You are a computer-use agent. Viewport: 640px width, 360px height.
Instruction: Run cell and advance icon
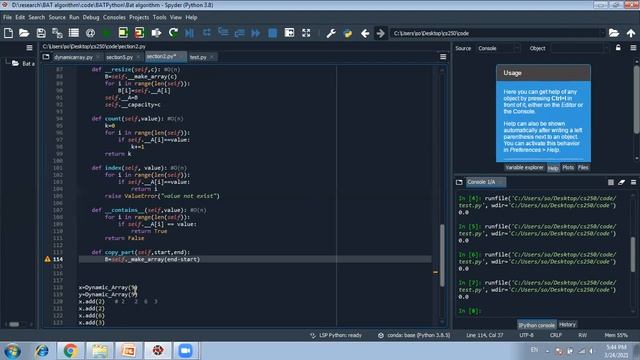pos(140,33)
